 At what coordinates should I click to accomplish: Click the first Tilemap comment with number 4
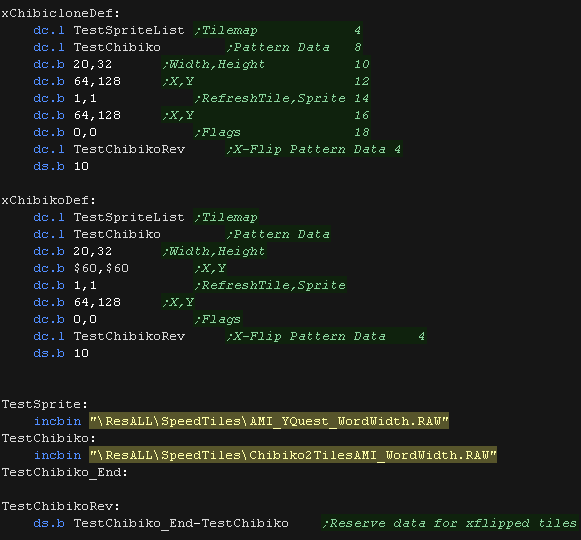(278, 30)
